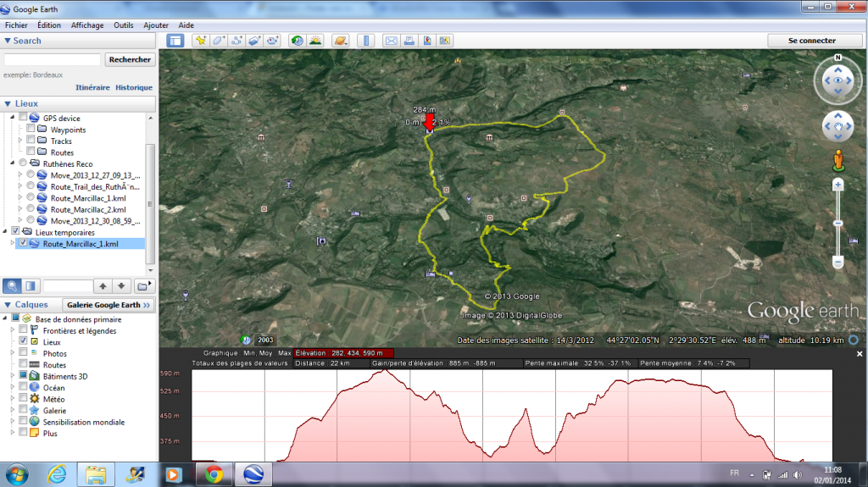Check the Tracks checkbox

point(31,140)
